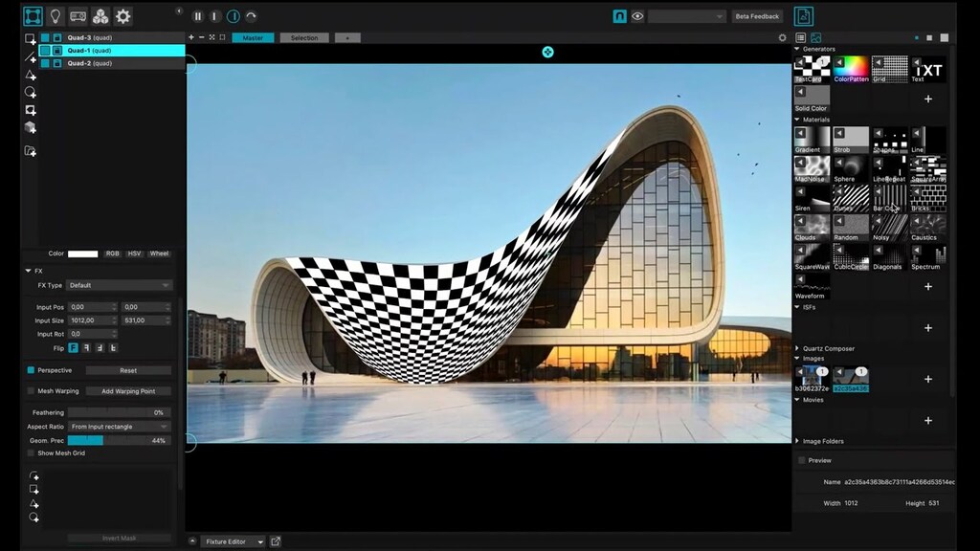980x551 pixels.
Task: Select the add line tool
Action: click(x=29, y=55)
